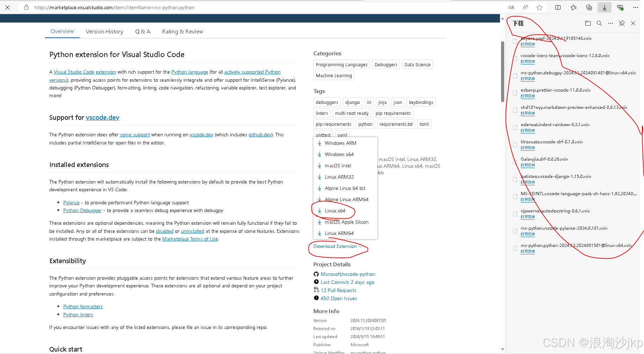This screenshot has width=644, height=354.
Task: Open the some support link
Action: [135, 135]
